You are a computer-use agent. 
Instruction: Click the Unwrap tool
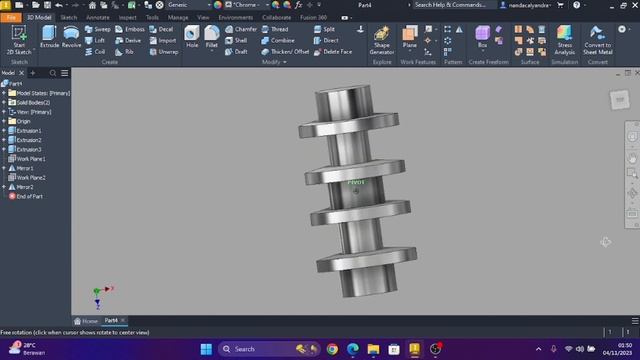164,52
